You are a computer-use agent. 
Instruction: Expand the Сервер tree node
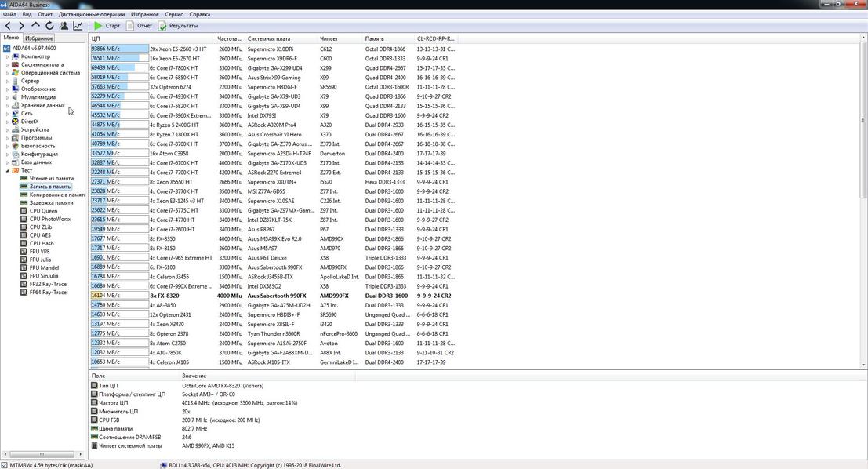[7, 81]
